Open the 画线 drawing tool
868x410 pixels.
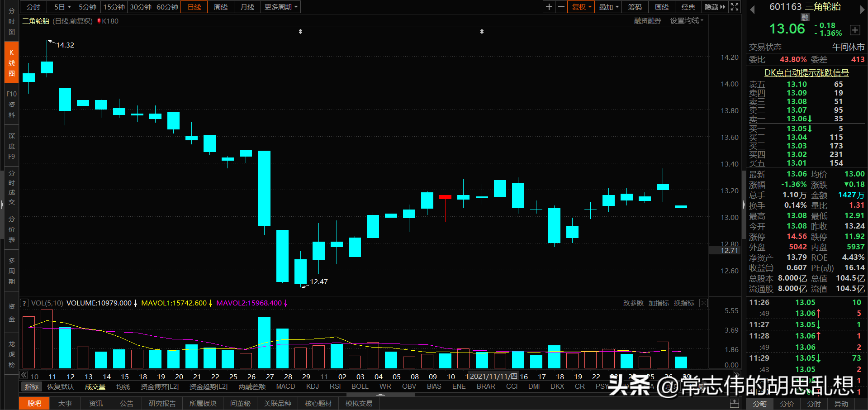pyautogui.click(x=661, y=7)
